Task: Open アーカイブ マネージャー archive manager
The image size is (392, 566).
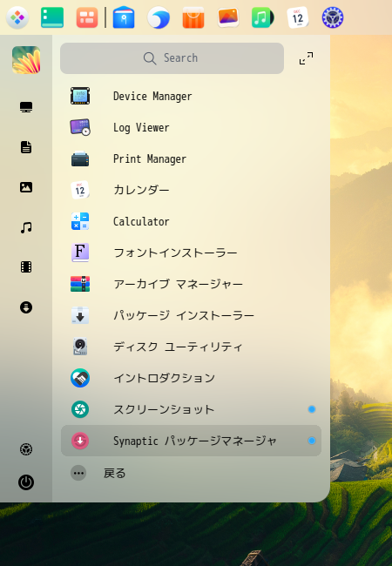Action: tap(191, 284)
